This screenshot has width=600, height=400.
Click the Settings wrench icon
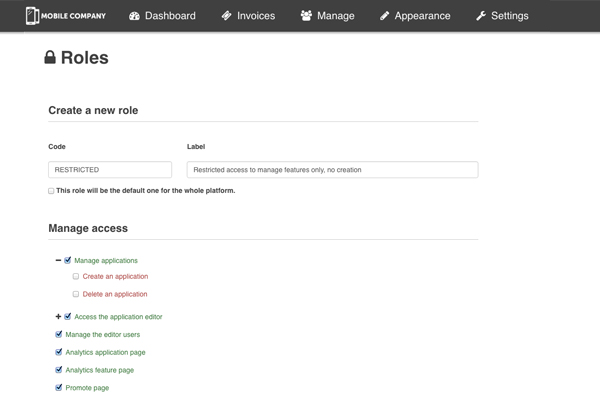pyautogui.click(x=481, y=16)
